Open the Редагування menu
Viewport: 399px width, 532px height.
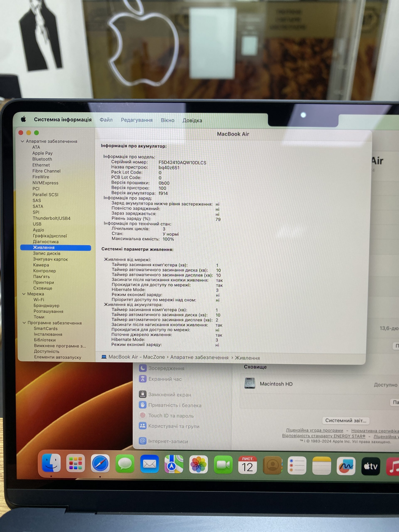pos(137,120)
